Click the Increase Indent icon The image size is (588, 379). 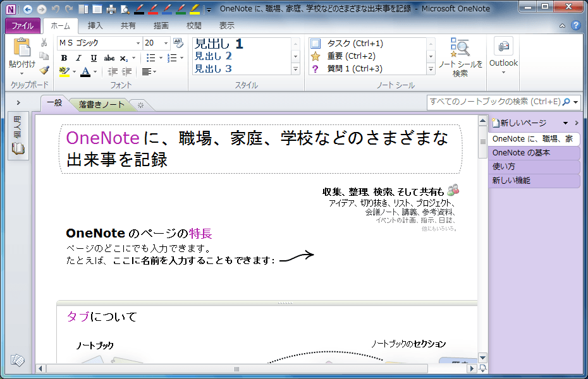(x=126, y=71)
